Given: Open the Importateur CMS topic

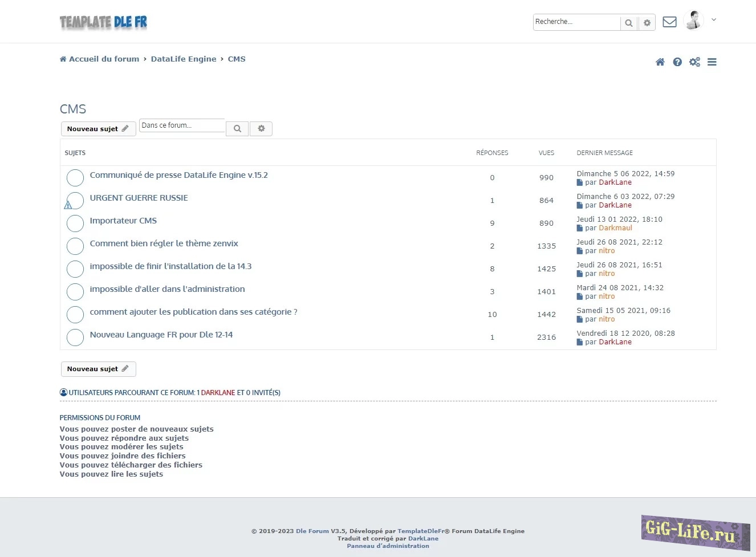Looking at the screenshot, I should click(123, 221).
